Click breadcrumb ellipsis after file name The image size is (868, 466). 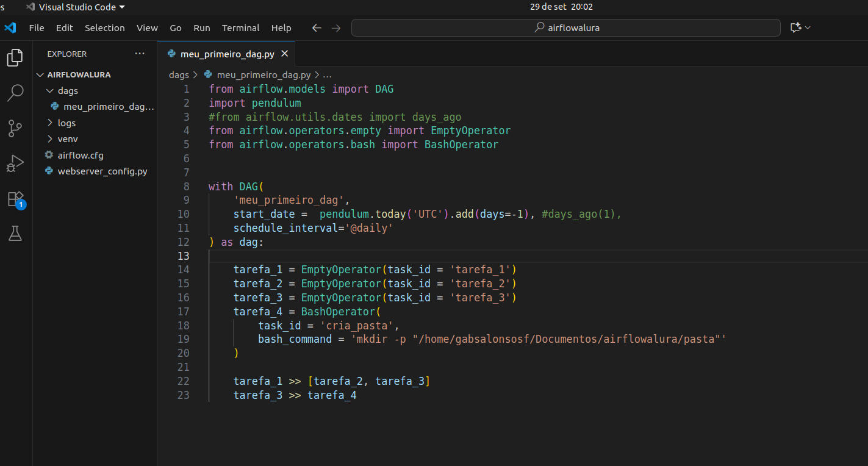tap(327, 75)
